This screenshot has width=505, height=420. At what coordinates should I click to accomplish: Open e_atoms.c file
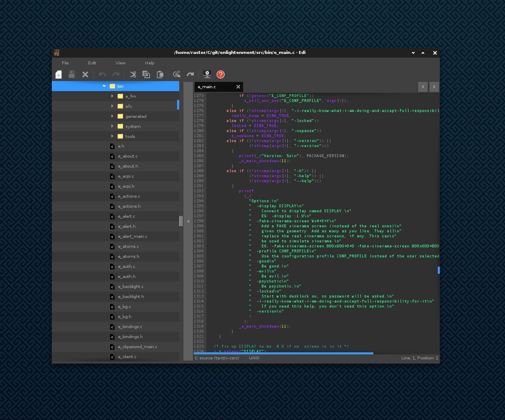coord(115,247)
